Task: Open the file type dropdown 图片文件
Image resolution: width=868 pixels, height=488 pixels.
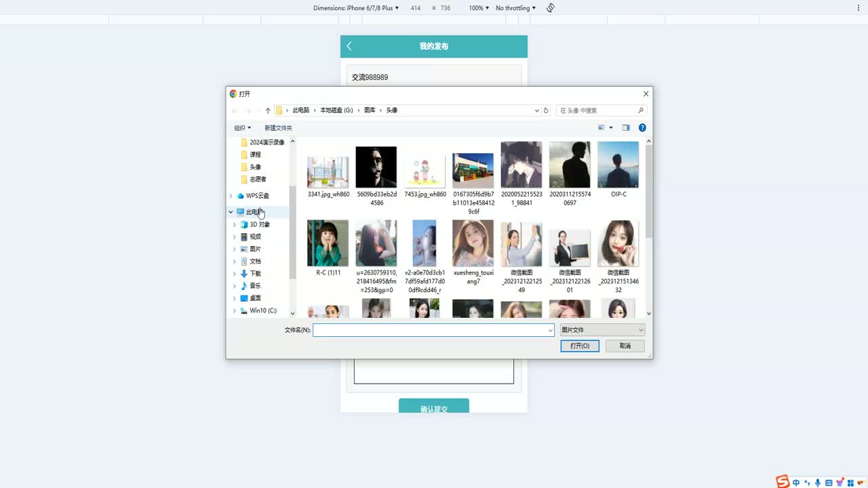Action: point(602,330)
